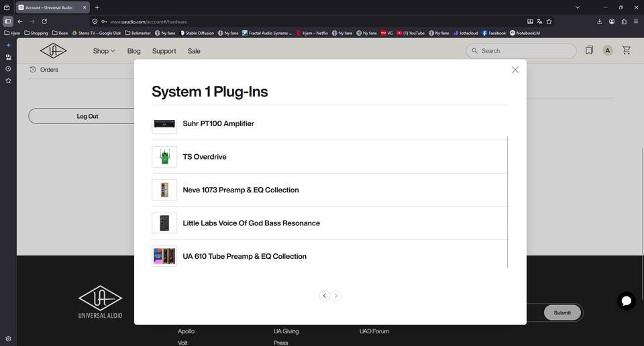Open the account avatar A icon
This screenshot has height=346, width=644.
608,50
